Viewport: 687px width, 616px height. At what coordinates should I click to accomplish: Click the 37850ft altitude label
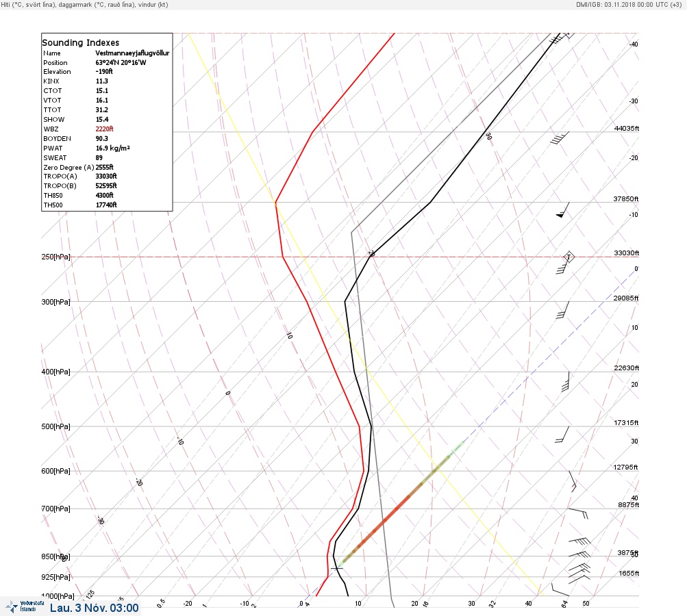[x=625, y=198]
